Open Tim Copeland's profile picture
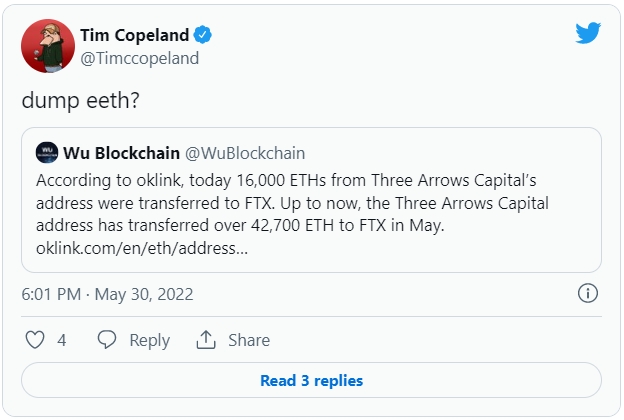This screenshot has width=624, height=420. point(47,46)
